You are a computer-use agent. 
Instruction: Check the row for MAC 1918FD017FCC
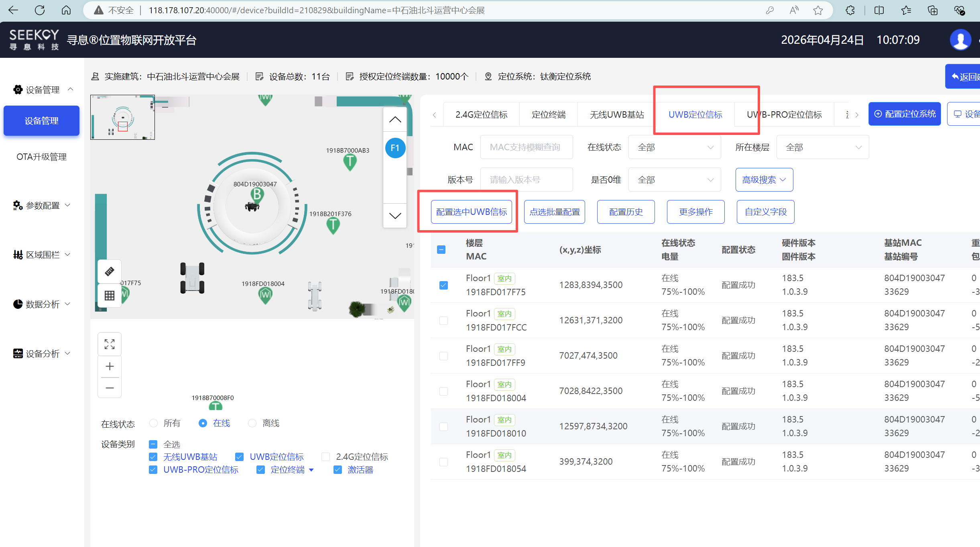pyautogui.click(x=443, y=320)
